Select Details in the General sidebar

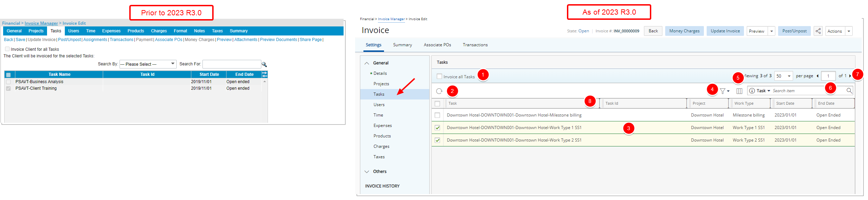pyautogui.click(x=380, y=73)
